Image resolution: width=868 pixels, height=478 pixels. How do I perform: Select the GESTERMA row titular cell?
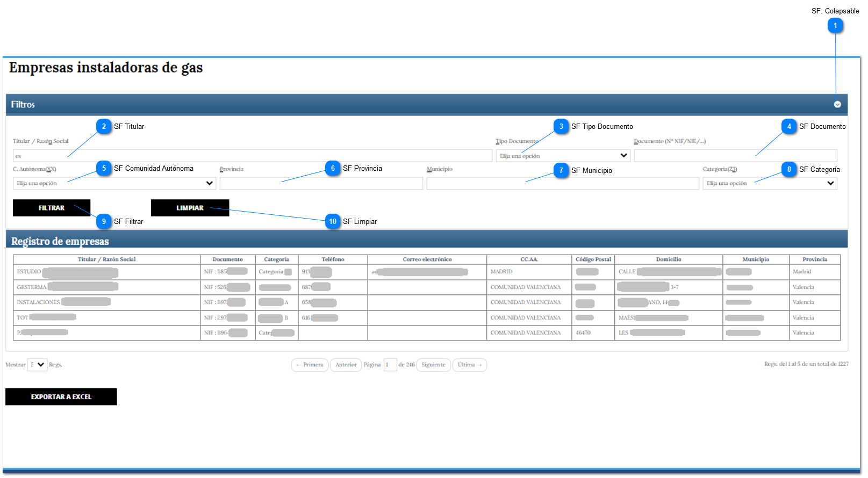106,287
